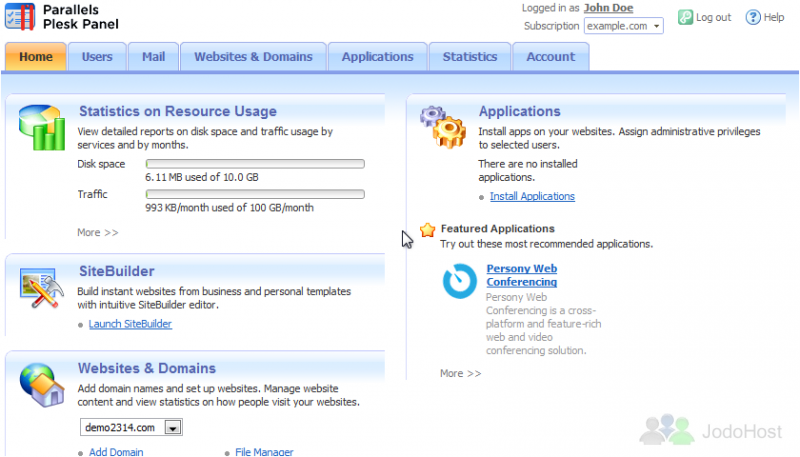Click the 'Logged in as' label

coord(551,8)
